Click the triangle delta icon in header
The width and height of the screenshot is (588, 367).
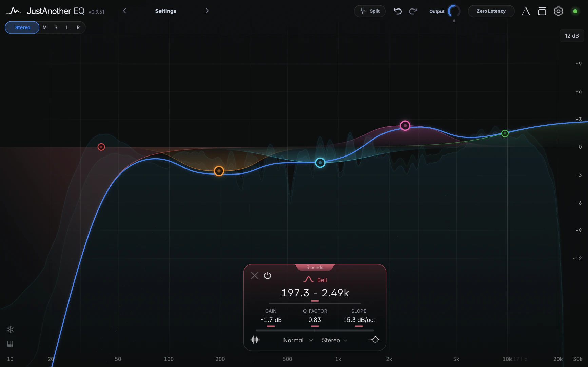coord(526,11)
